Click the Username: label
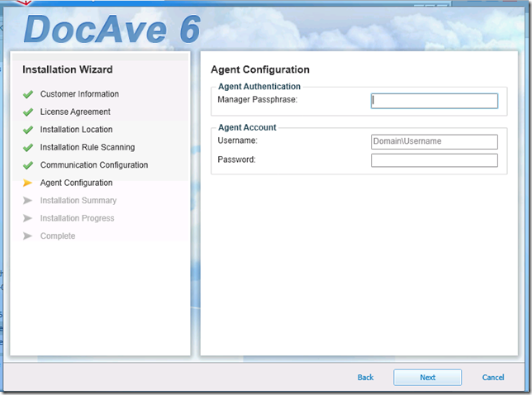The height and width of the screenshot is (395, 532). [x=238, y=140]
